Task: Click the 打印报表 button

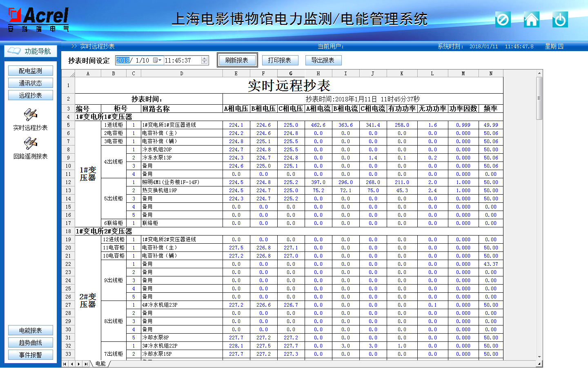Action: pyautogui.click(x=280, y=61)
